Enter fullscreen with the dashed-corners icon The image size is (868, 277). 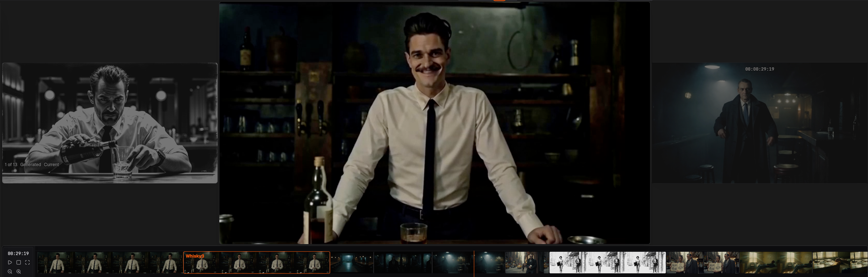pos(27,262)
